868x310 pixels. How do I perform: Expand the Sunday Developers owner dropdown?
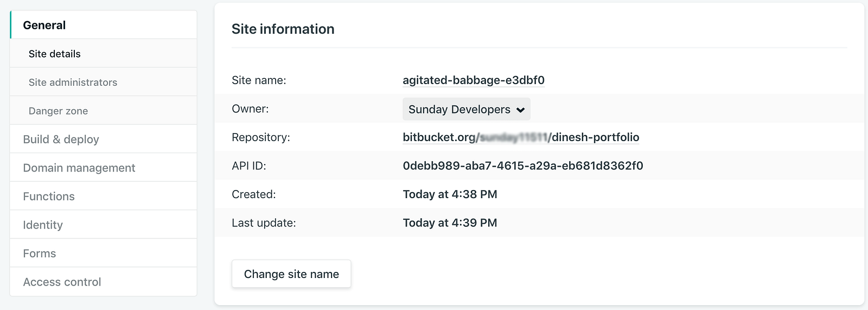[466, 109]
